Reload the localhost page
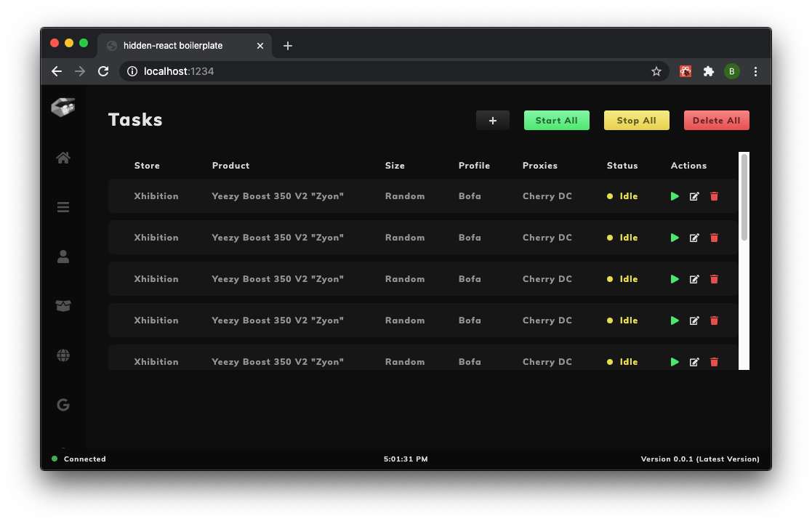Screen dimensions: 812x524 (x=103, y=71)
